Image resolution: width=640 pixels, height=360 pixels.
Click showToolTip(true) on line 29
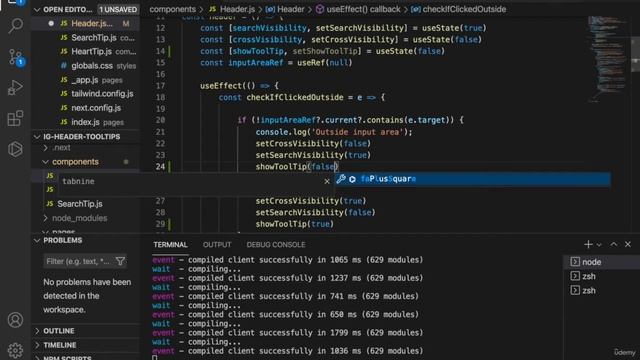click(x=295, y=224)
